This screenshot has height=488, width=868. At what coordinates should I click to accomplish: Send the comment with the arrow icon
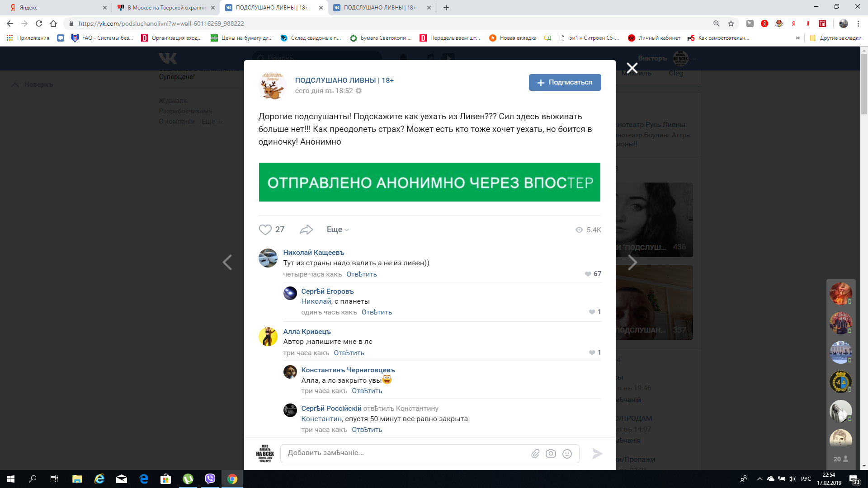pyautogui.click(x=597, y=454)
